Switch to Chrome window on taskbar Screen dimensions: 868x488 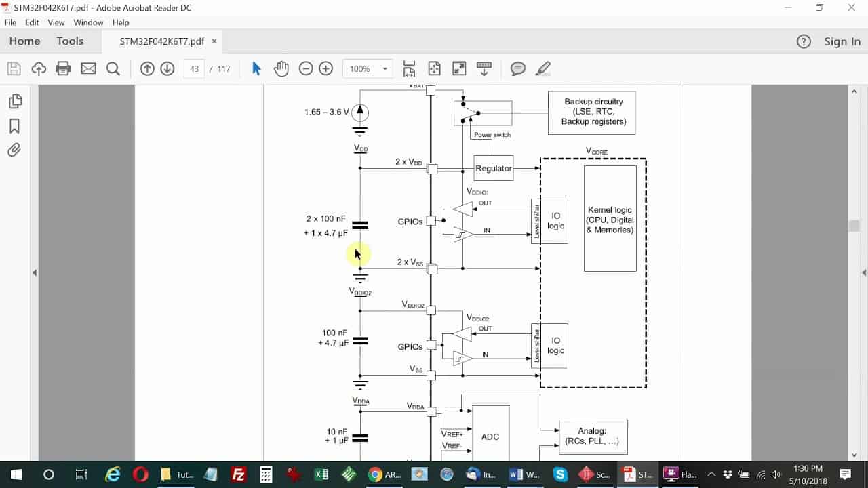click(384, 474)
